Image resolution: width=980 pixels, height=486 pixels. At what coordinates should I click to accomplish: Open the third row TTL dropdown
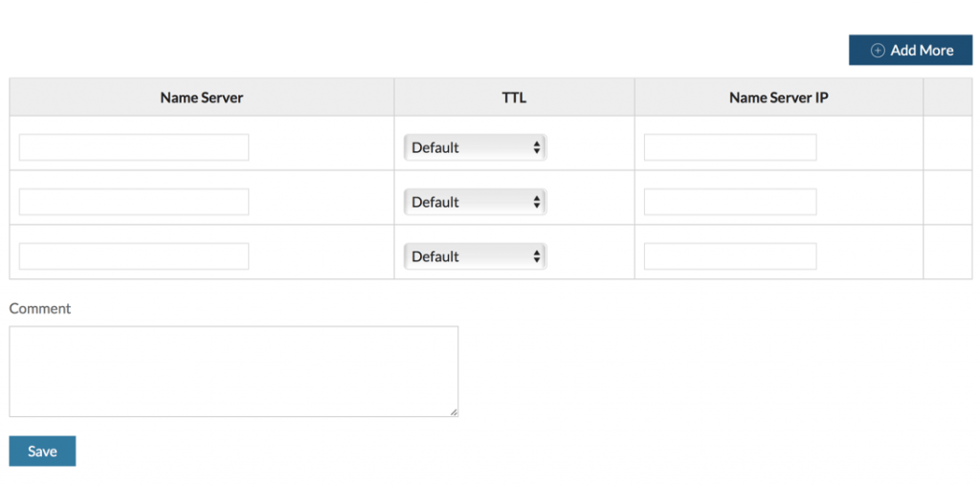[475, 256]
